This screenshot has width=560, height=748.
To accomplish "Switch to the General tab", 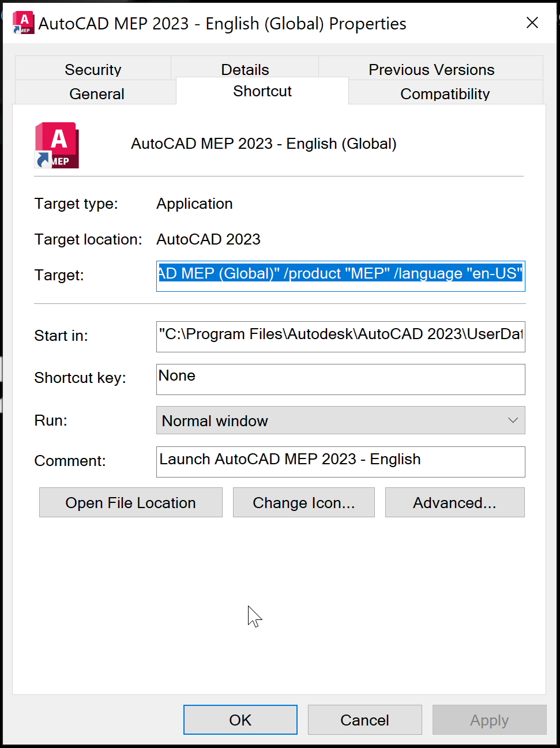I will tap(96, 93).
